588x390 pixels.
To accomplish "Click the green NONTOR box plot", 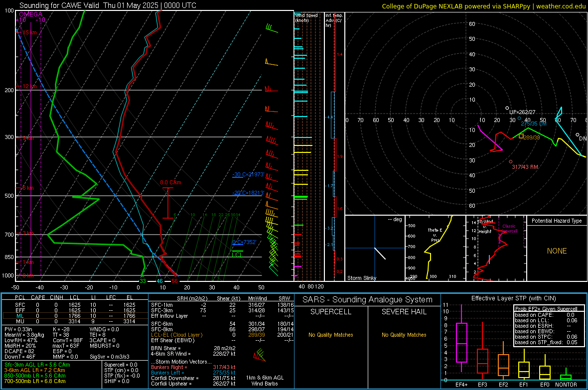I will pos(566,377).
